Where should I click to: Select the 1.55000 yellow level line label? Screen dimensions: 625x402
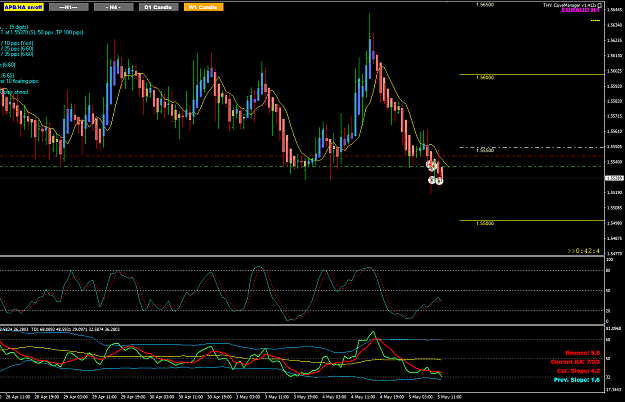click(485, 223)
